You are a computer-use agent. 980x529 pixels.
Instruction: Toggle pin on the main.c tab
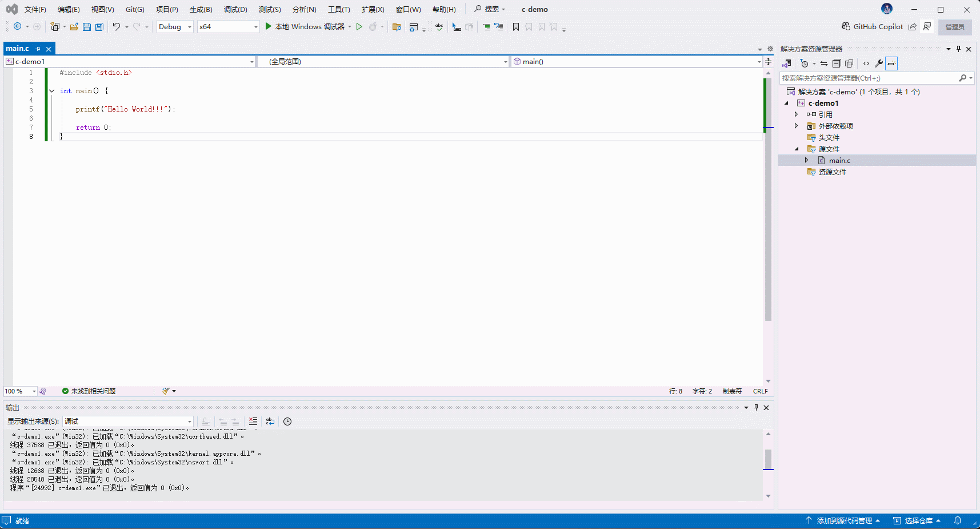coord(38,49)
